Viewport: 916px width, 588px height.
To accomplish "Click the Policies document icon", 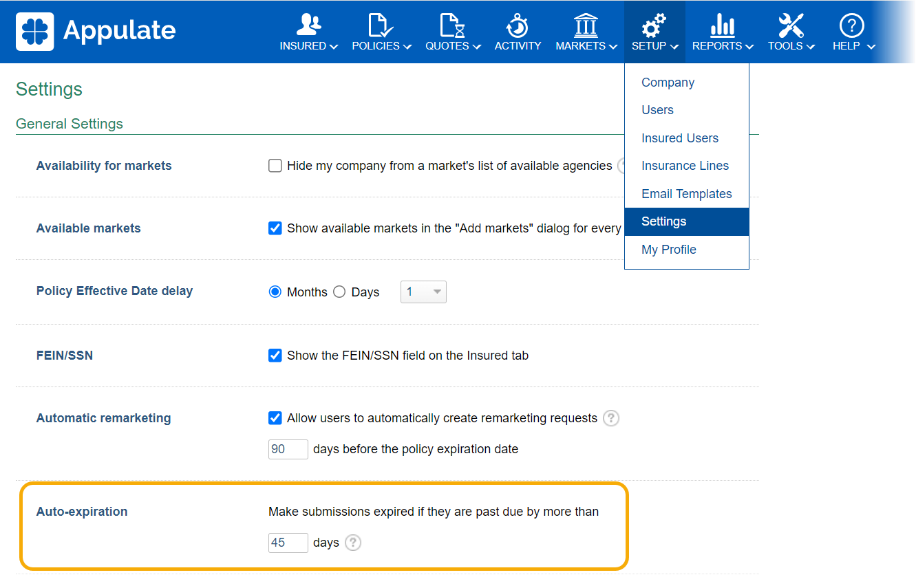I will [x=381, y=25].
